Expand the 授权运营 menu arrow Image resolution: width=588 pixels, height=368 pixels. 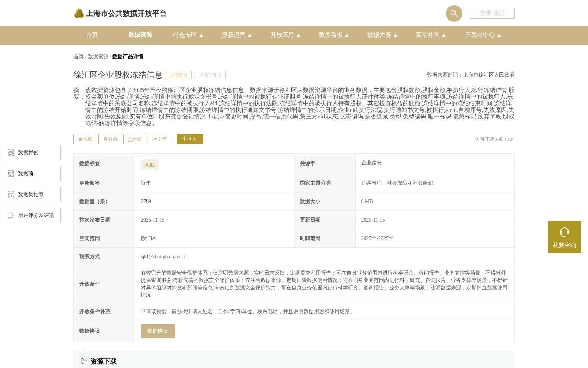250,35
